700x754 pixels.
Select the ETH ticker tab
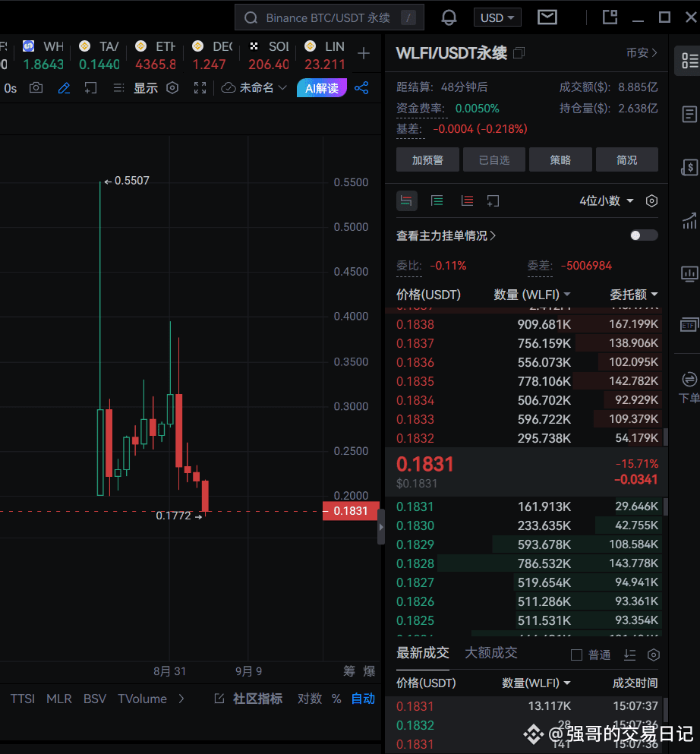pyautogui.click(x=156, y=55)
